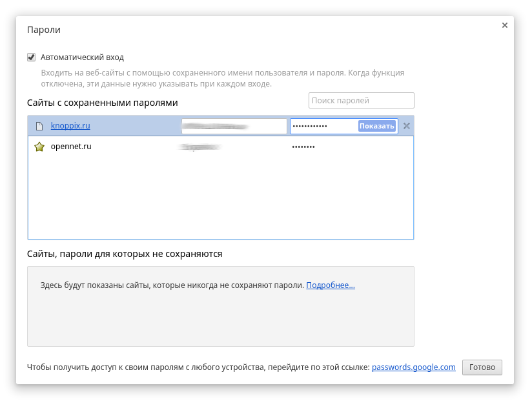Screen dimensions: 532x401
Task: Click the Пароли dialog title
Action: (44, 30)
